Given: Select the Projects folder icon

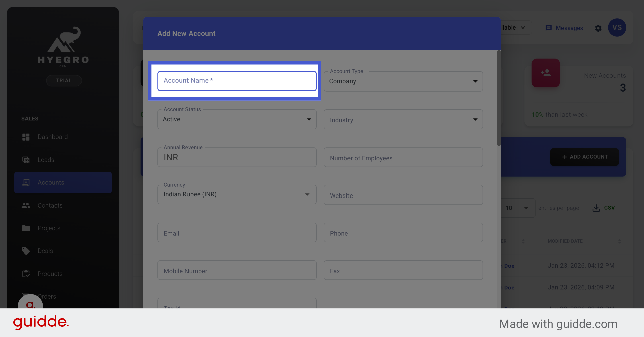Looking at the screenshot, I should pos(26,228).
